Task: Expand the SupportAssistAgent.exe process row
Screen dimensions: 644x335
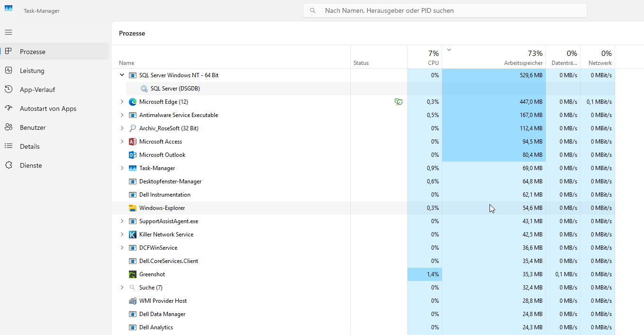Action: (x=122, y=221)
